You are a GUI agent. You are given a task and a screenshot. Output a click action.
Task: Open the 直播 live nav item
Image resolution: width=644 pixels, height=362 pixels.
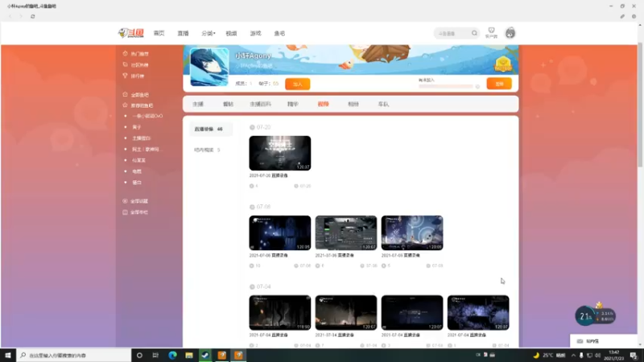click(x=183, y=33)
